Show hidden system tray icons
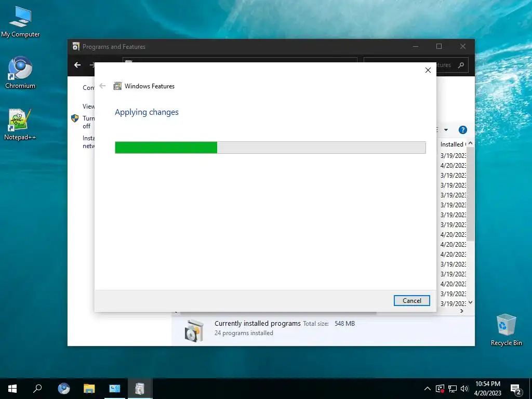 click(x=428, y=389)
